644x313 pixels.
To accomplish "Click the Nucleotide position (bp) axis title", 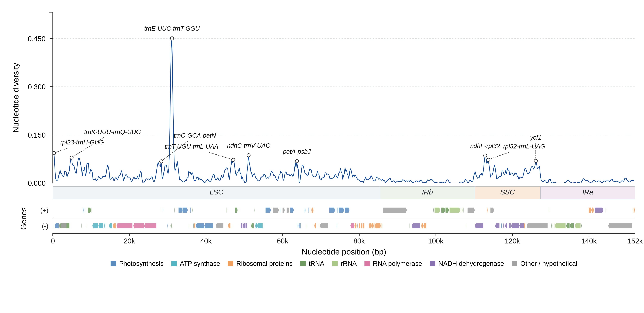I will (344, 252).
